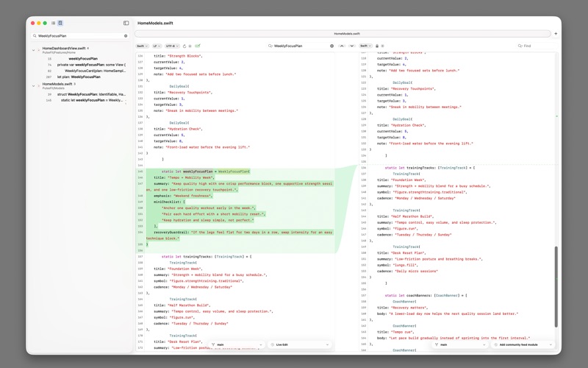The image size is (588, 368).
Task: Click right pane 'static let trainingTracks' line
Action: click(430, 168)
